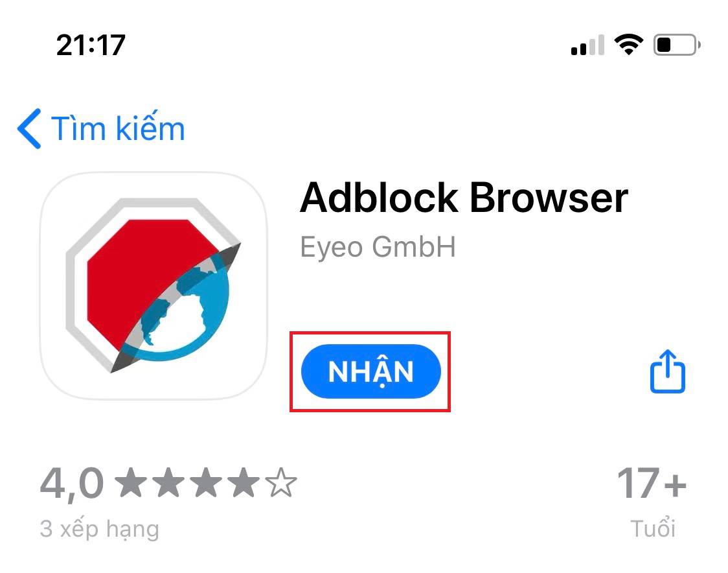Select the third filled rating star
The height and width of the screenshot is (573, 728).
206,483
